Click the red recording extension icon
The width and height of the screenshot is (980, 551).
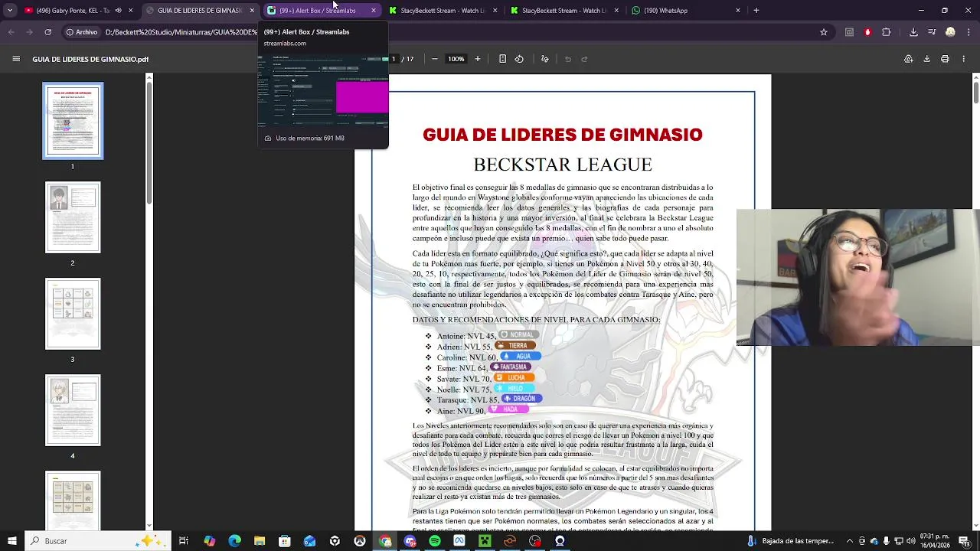[x=867, y=32]
